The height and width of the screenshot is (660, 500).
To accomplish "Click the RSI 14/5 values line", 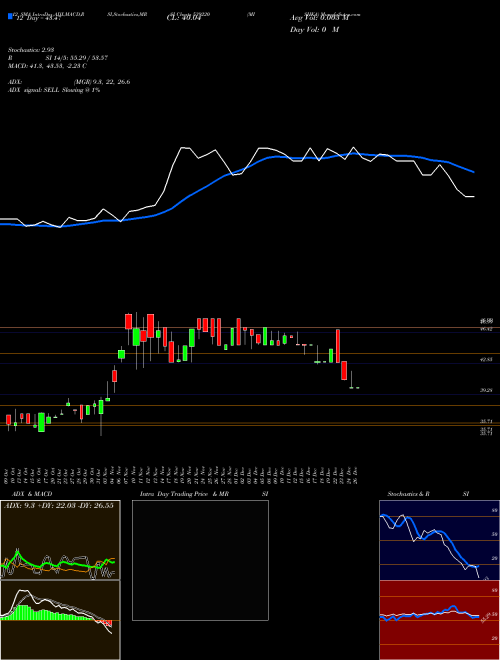I will pos(58,58).
